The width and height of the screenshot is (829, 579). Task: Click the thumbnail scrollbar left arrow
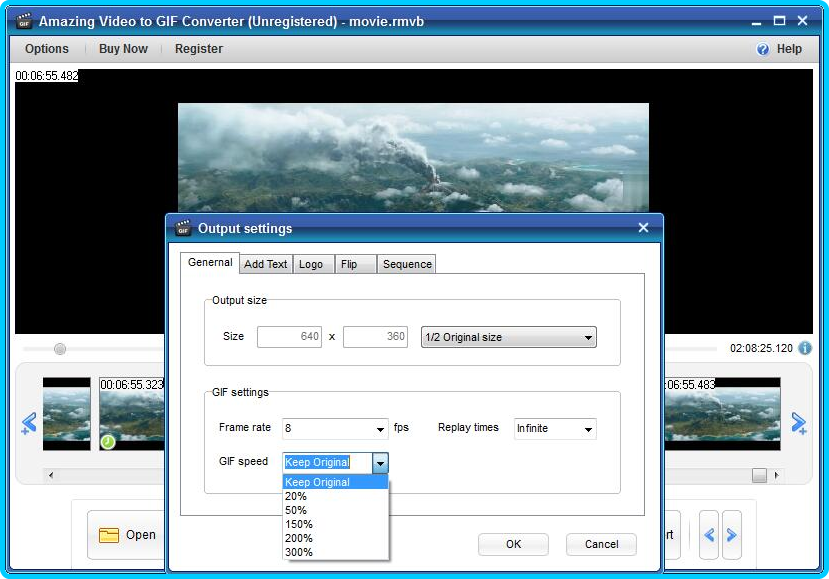pos(51,475)
